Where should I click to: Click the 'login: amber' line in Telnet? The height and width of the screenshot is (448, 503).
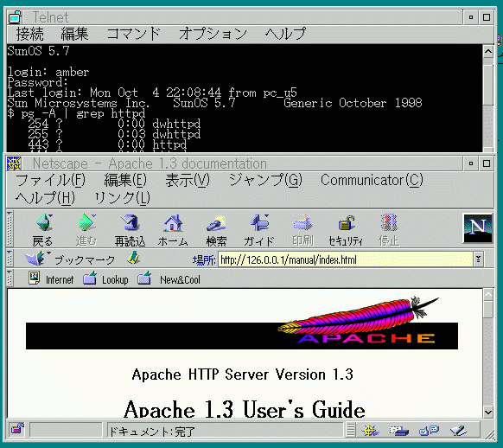48,72
